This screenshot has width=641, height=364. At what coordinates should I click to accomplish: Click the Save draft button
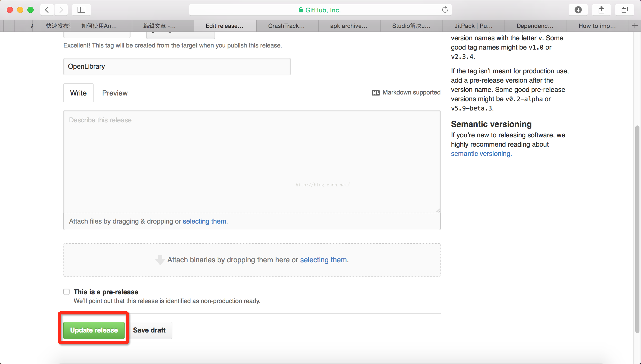[x=149, y=330]
